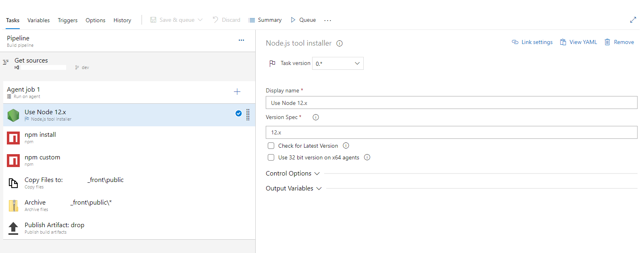Select the Use Node 12.x task
The width and height of the screenshot is (644, 253).
pos(129,115)
